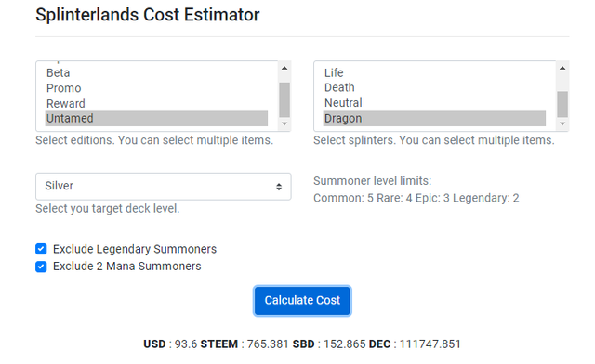Click down arrow of splinters scrollbar

point(562,124)
